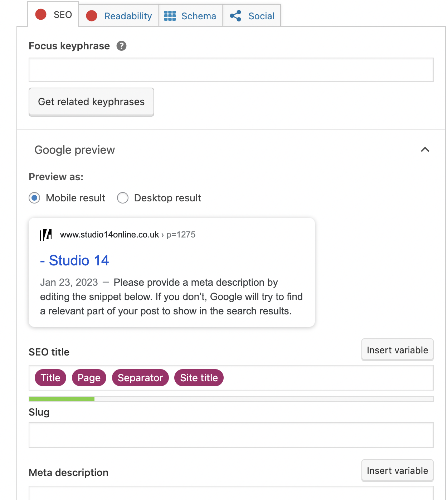Collapse the Google preview section chevron
448x500 pixels.
[x=425, y=149]
